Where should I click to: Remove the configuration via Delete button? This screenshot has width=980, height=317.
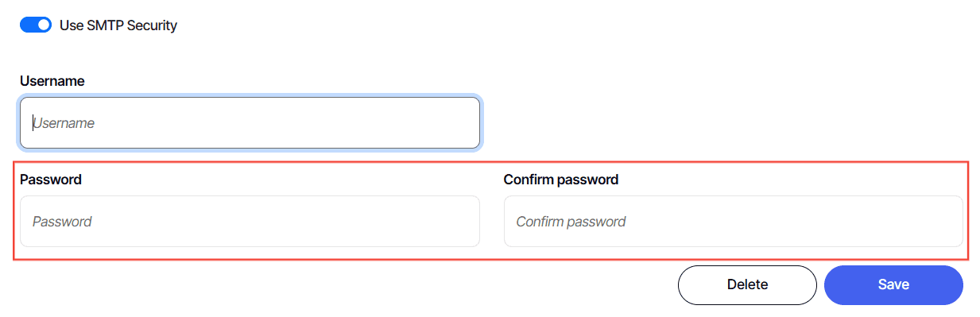[747, 284]
